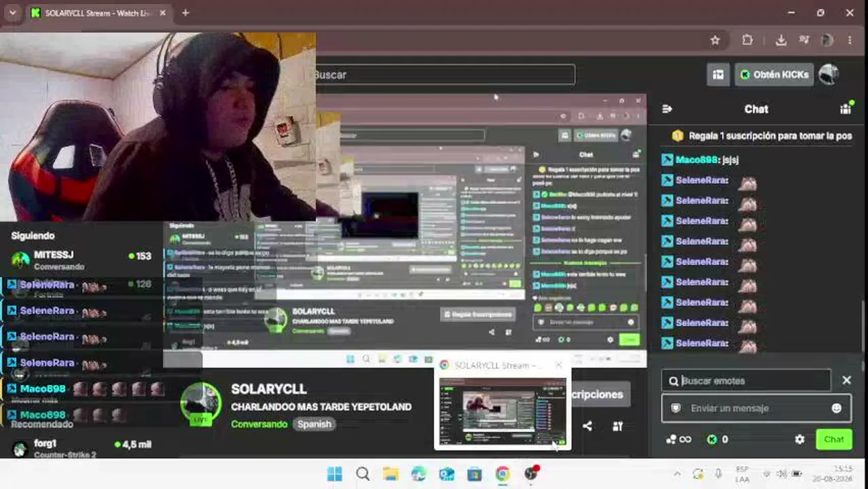Open the tab search dropdown arrow
The width and height of the screenshot is (868, 489).
12,13
